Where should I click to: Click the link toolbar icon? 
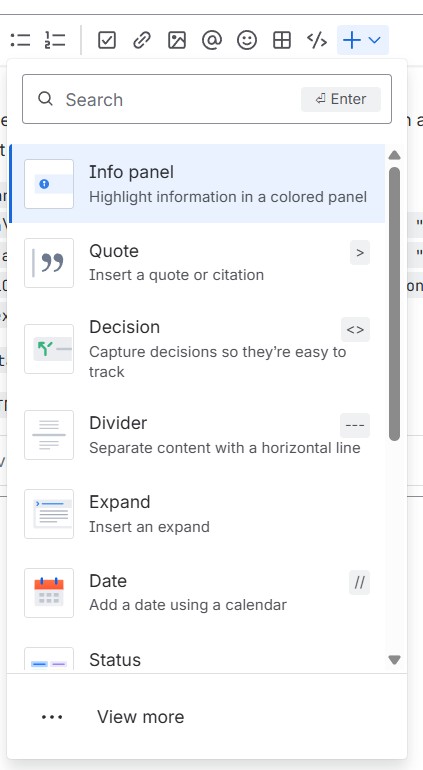pyautogui.click(x=141, y=40)
